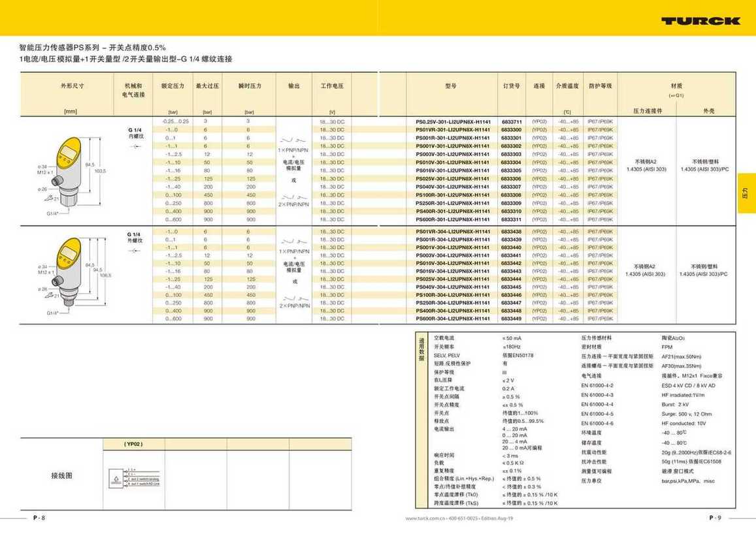Click the EN 61000-4-2 specification label
Screen dimensions: 756x534
click(x=597, y=386)
